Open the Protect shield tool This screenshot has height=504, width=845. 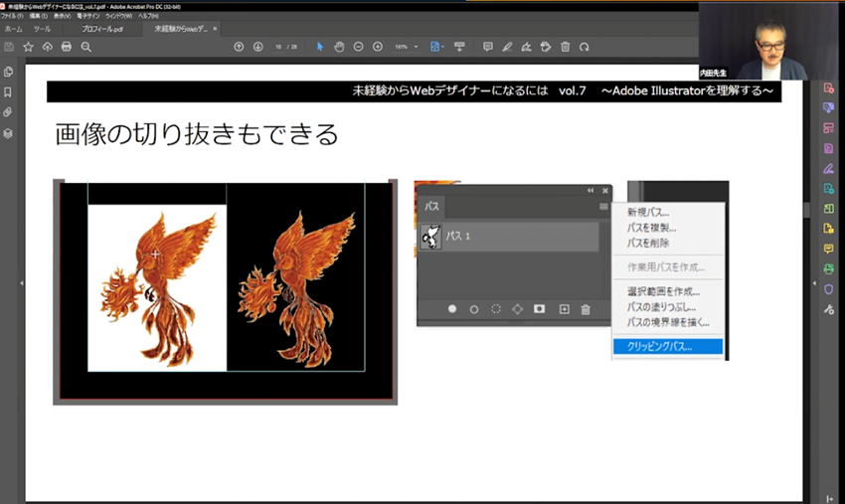tap(829, 289)
